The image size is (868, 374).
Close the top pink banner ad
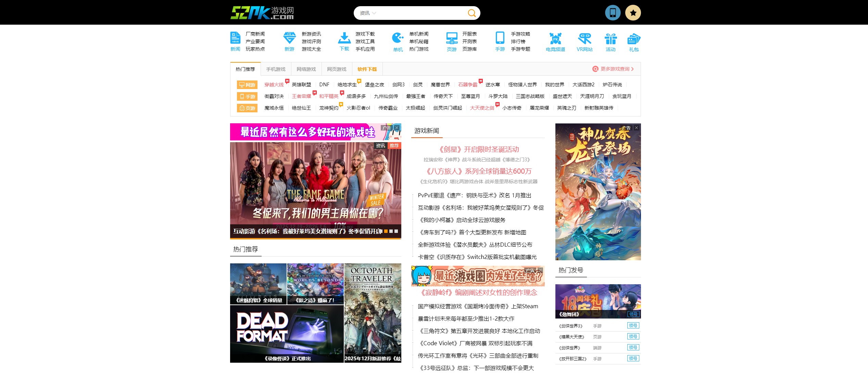[x=397, y=128]
